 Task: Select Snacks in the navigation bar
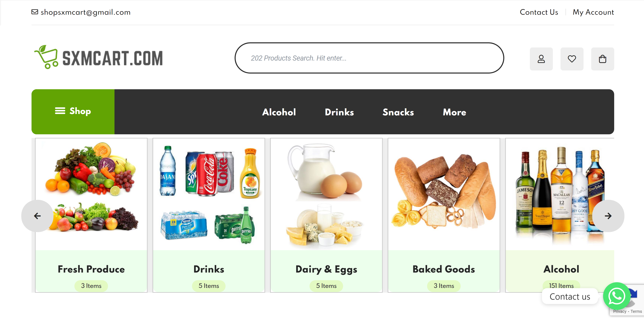click(x=398, y=112)
